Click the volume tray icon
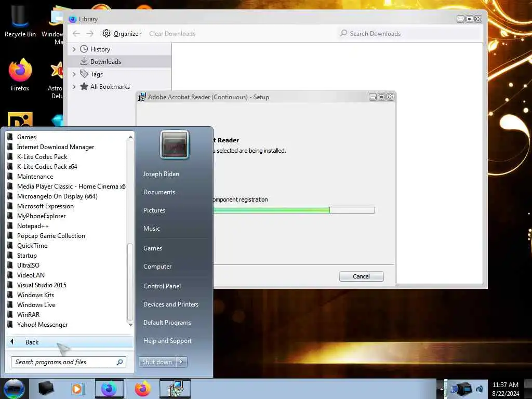The height and width of the screenshot is (399, 532). point(480,389)
